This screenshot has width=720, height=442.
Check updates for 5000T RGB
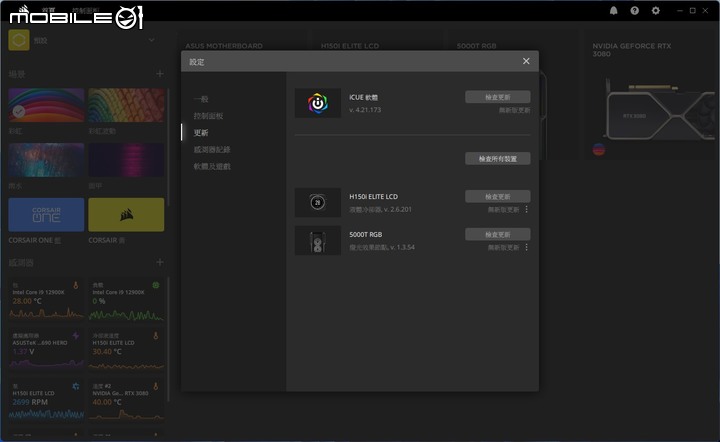[498, 235]
